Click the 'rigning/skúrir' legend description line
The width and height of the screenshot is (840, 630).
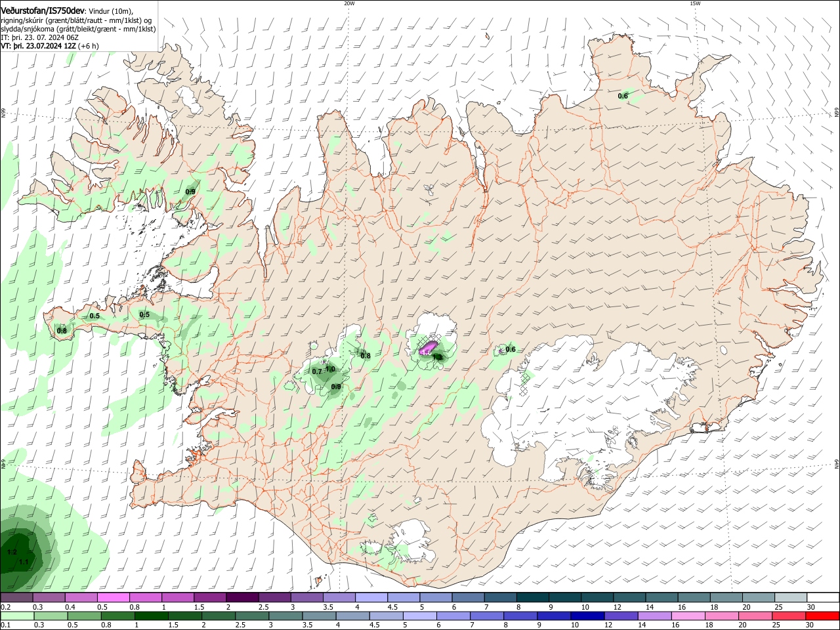(x=76, y=20)
